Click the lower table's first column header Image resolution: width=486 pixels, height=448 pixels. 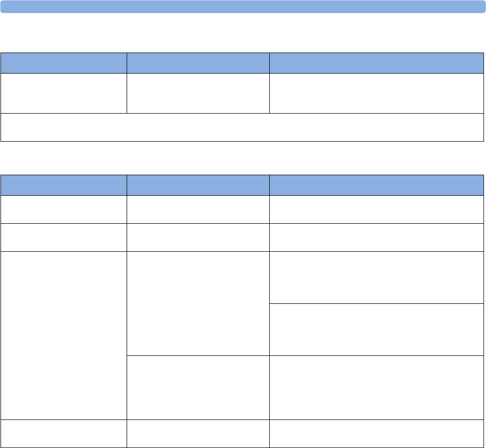[x=64, y=185]
